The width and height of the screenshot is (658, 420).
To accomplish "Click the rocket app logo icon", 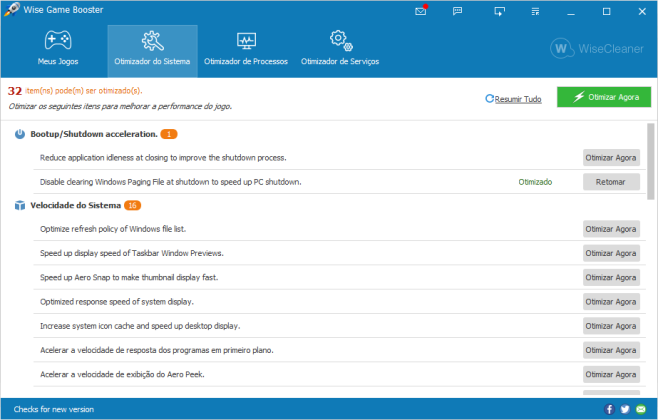I will click(11, 9).
